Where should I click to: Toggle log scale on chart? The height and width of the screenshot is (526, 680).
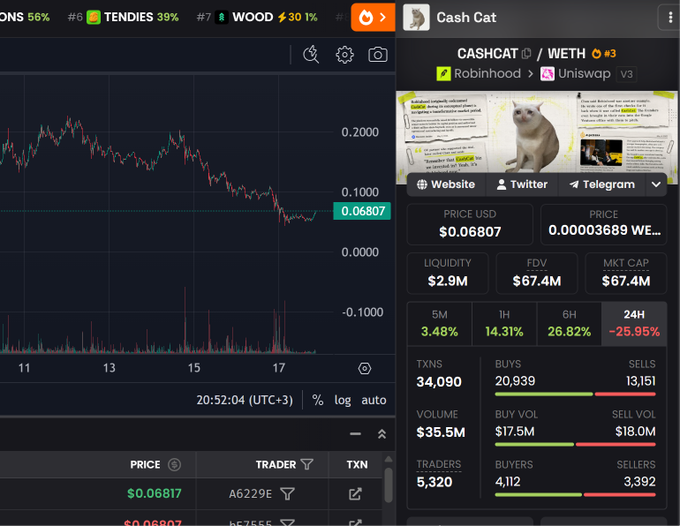point(343,400)
